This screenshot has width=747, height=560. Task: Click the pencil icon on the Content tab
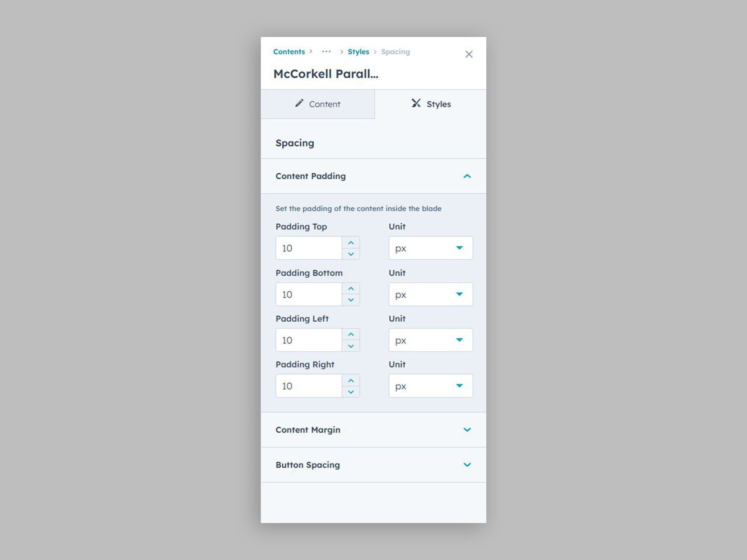click(x=299, y=104)
